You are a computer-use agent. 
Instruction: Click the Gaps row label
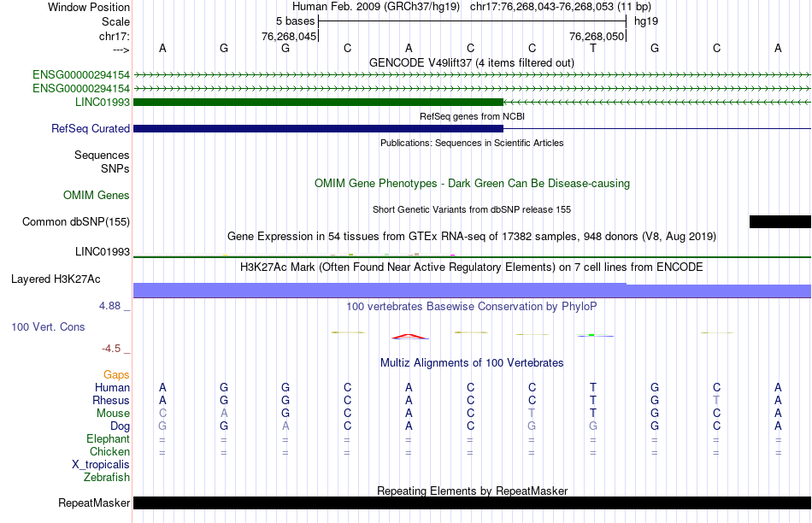click(x=116, y=374)
